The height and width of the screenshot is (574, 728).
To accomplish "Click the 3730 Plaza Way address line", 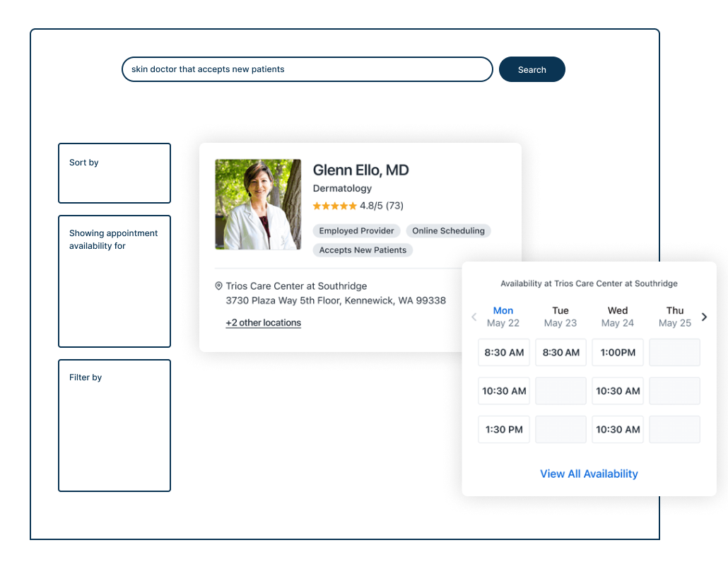I will tap(336, 300).
